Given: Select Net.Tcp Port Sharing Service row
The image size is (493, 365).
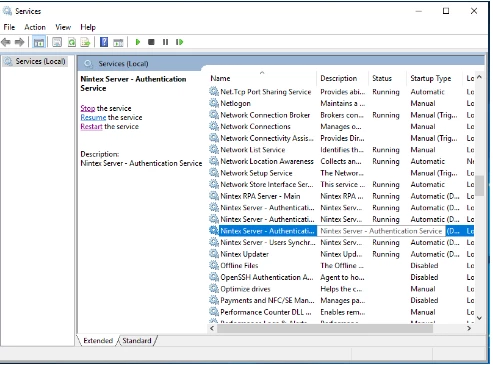Looking at the screenshot, I should pos(341,91).
